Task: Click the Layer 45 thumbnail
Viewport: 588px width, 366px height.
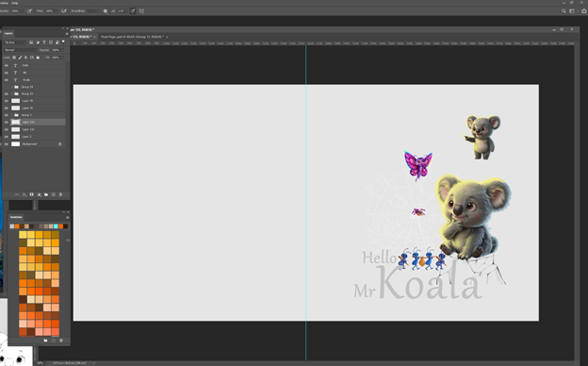Action: point(16,108)
